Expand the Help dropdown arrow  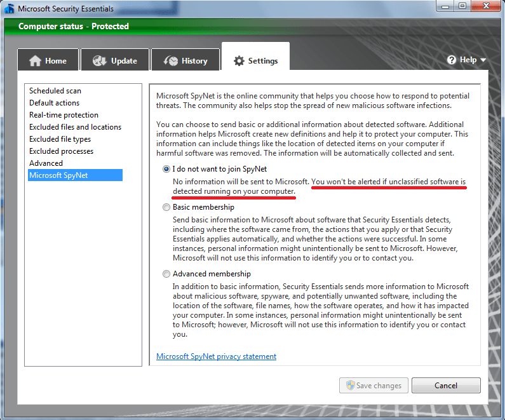(x=483, y=60)
